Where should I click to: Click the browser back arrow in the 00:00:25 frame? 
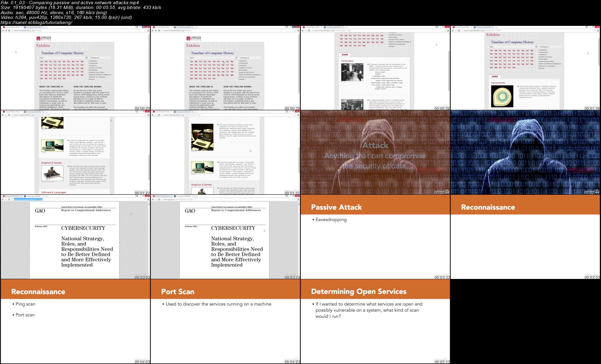tap(3, 30)
